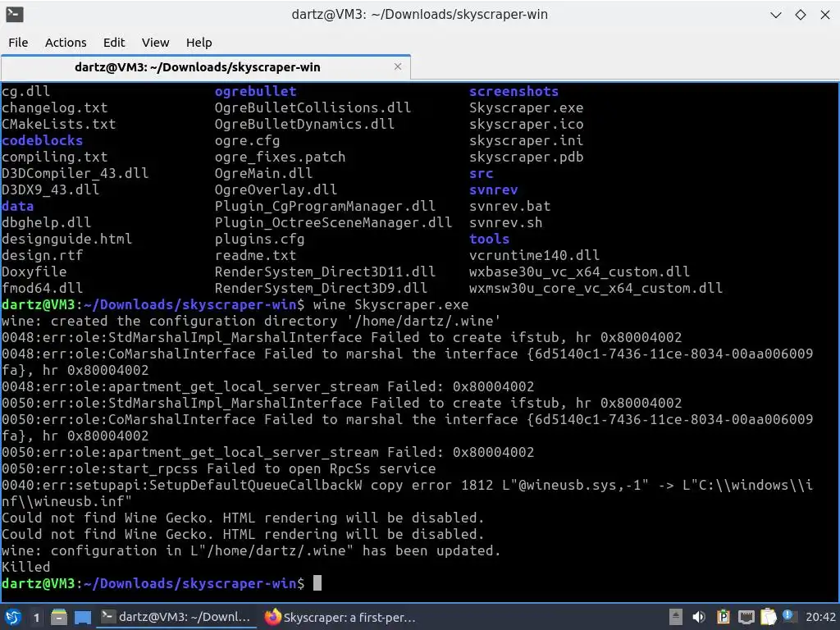Click the 'Skyscraper.exe' file name in the listing
The width and height of the screenshot is (840, 630).
[526, 107]
